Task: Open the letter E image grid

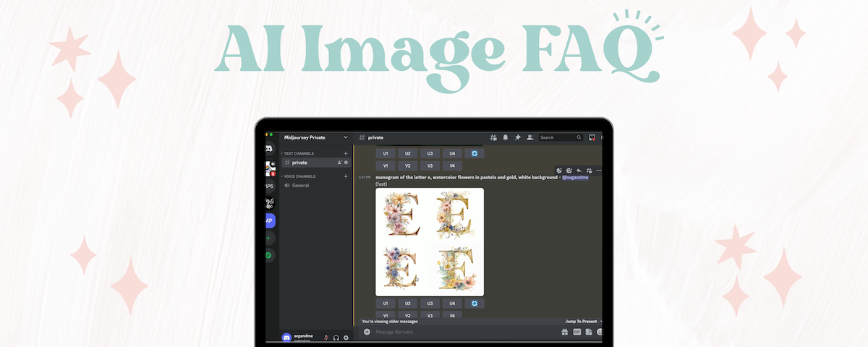Action: click(430, 242)
